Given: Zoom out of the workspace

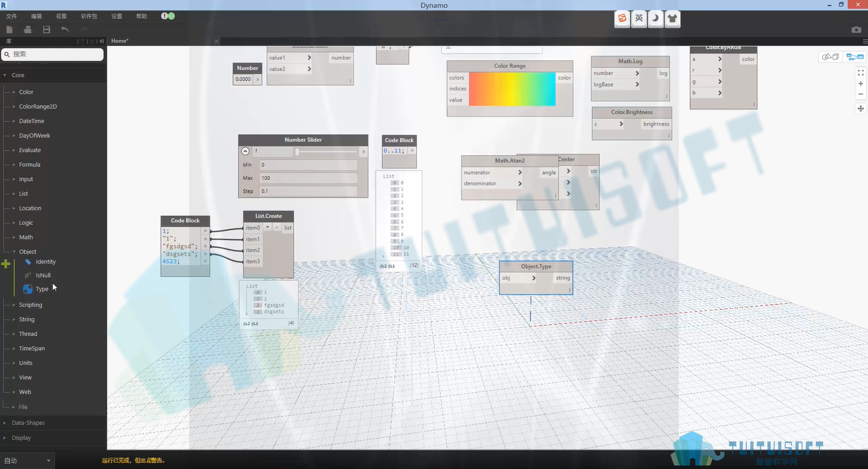Looking at the screenshot, I should coord(861,94).
